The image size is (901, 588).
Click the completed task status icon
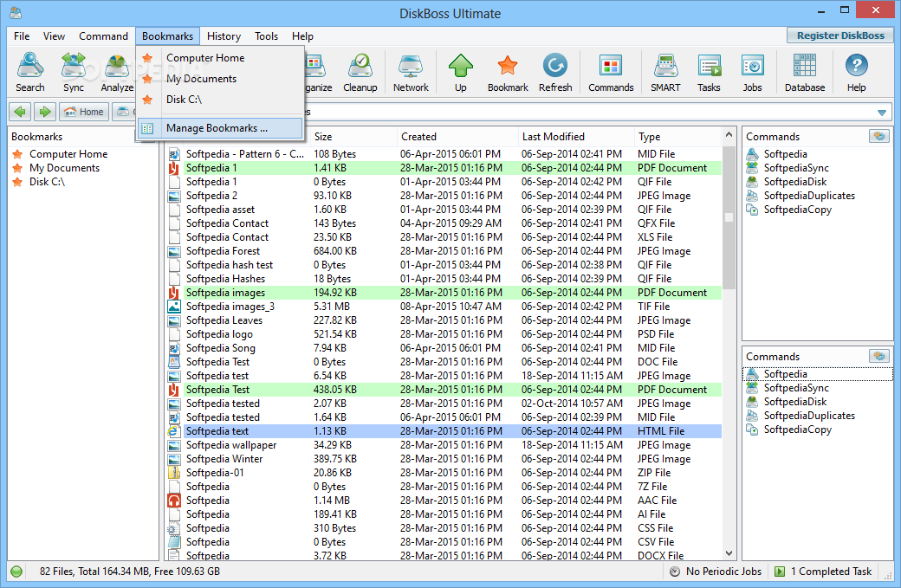(x=780, y=572)
